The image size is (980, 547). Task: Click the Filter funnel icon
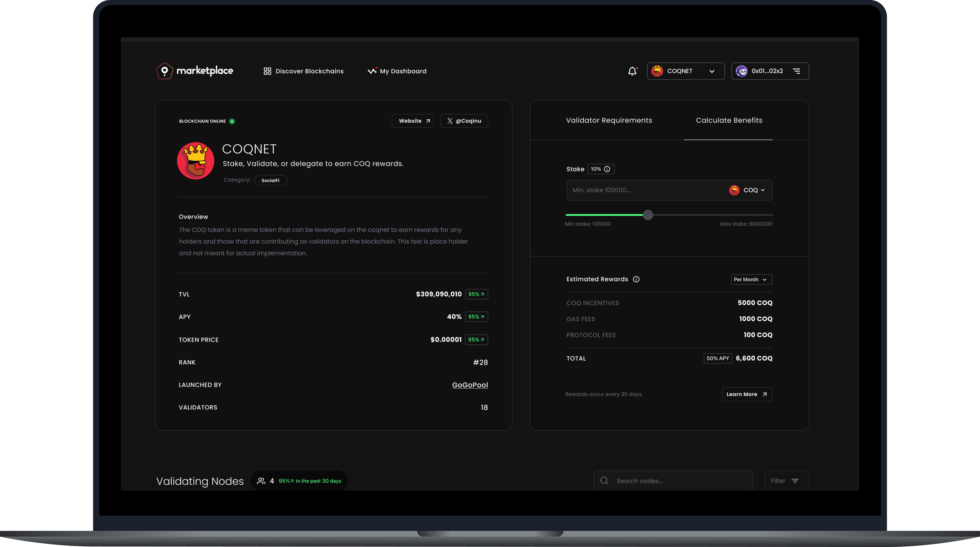point(795,480)
